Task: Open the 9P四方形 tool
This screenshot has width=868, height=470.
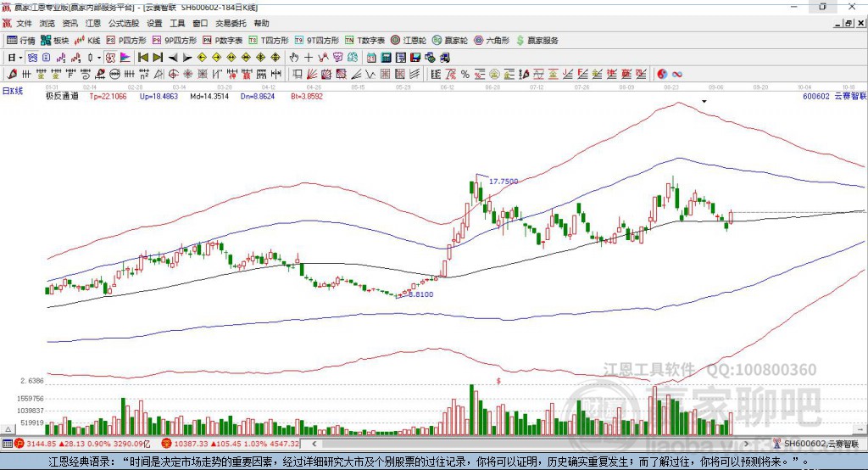Action: [175, 41]
